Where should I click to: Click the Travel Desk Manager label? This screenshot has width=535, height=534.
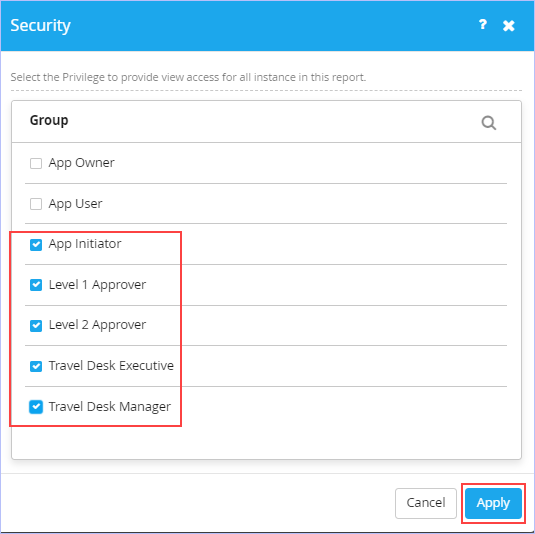pos(110,407)
